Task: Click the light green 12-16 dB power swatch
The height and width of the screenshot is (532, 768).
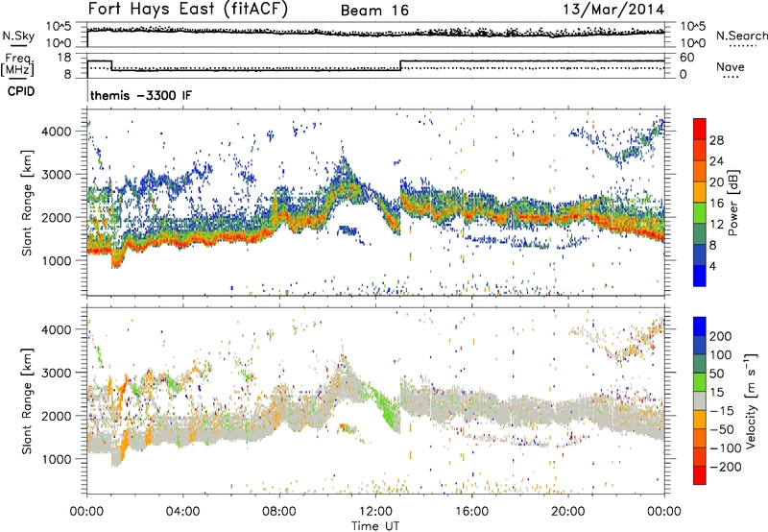Action: (x=700, y=213)
